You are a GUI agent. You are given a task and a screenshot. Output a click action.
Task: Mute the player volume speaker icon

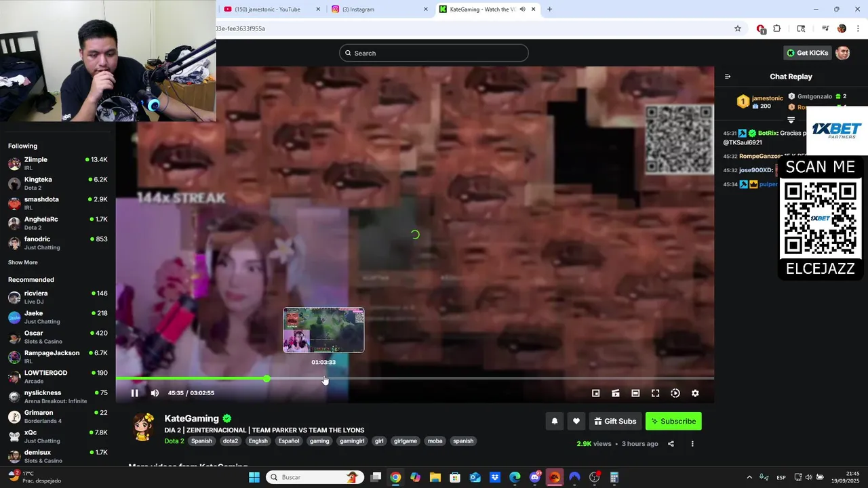pos(155,393)
